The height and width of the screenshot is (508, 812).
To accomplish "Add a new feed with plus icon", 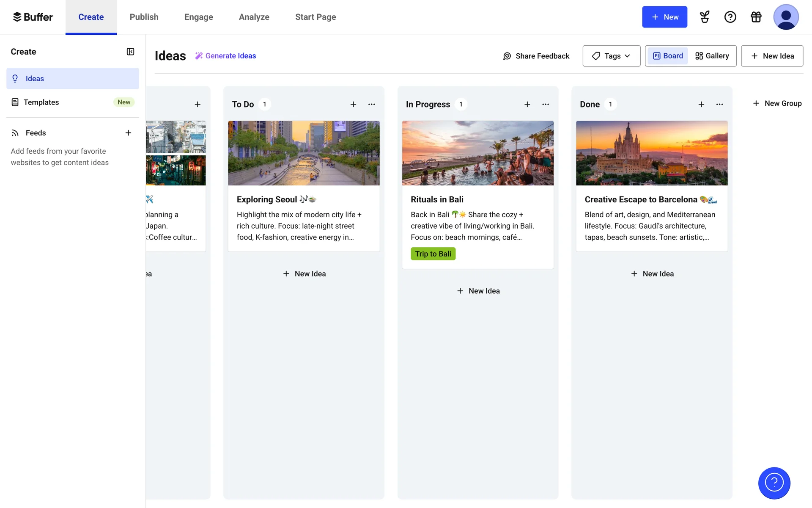I will pos(128,133).
